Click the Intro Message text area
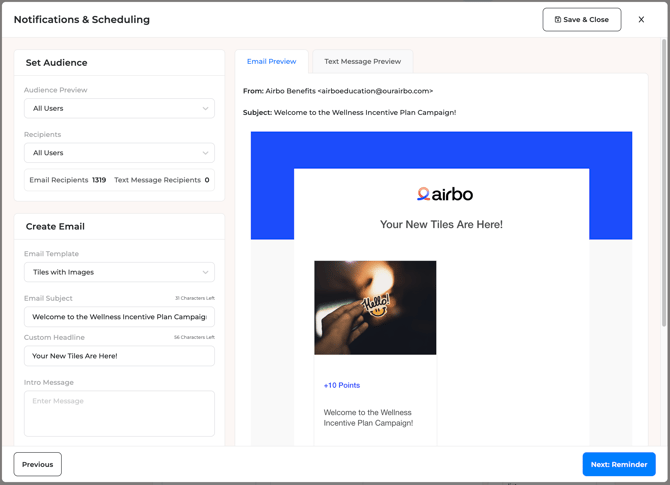Image resolution: width=670 pixels, height=485 pixels. (x=119, y=414)
